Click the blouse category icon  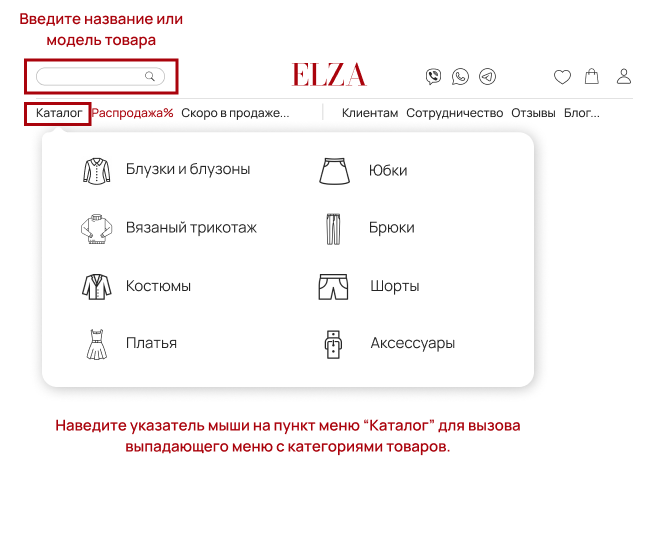point(97,171)
